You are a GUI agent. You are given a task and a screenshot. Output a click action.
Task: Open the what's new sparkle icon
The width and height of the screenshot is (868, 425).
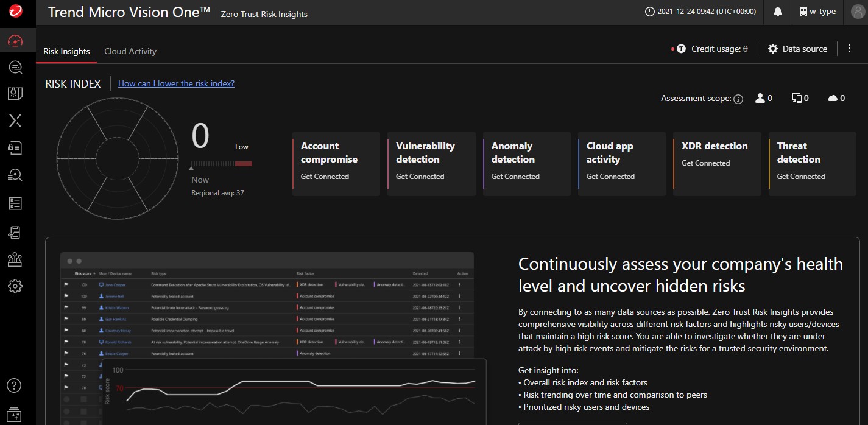tap(15, 414)
